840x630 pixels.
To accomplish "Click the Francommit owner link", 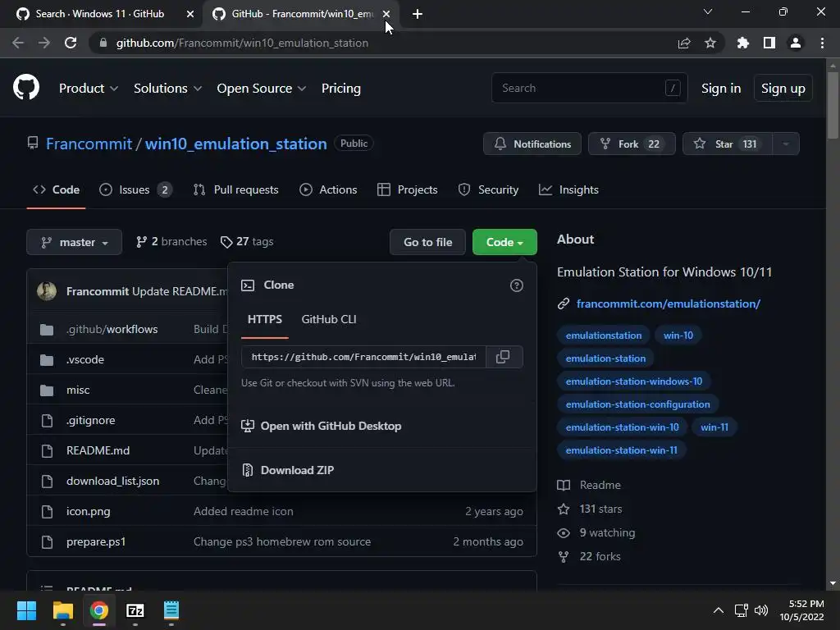I will tap(89, 144).
